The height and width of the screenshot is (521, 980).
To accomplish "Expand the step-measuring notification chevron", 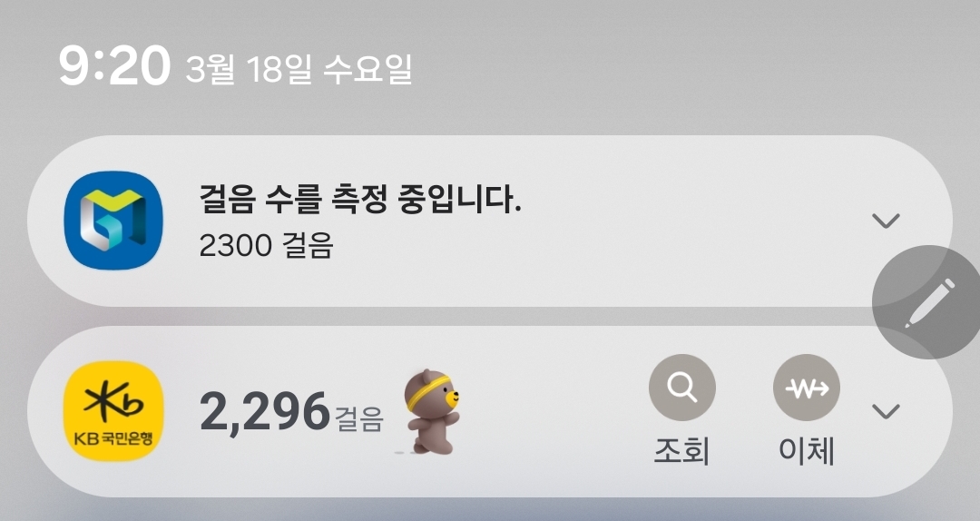I will (x=886, y=221).
